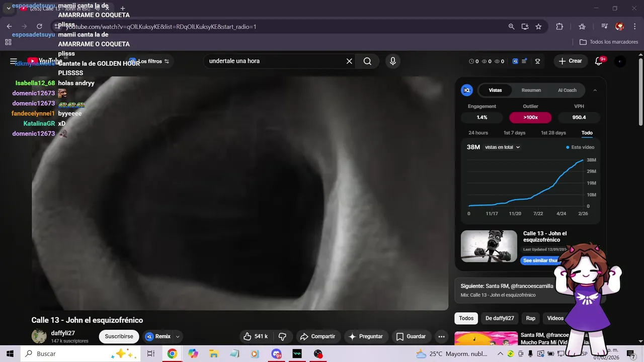644x362 pixels.
Task: Switch to AI Coach tab
Action: coord(567,90)
